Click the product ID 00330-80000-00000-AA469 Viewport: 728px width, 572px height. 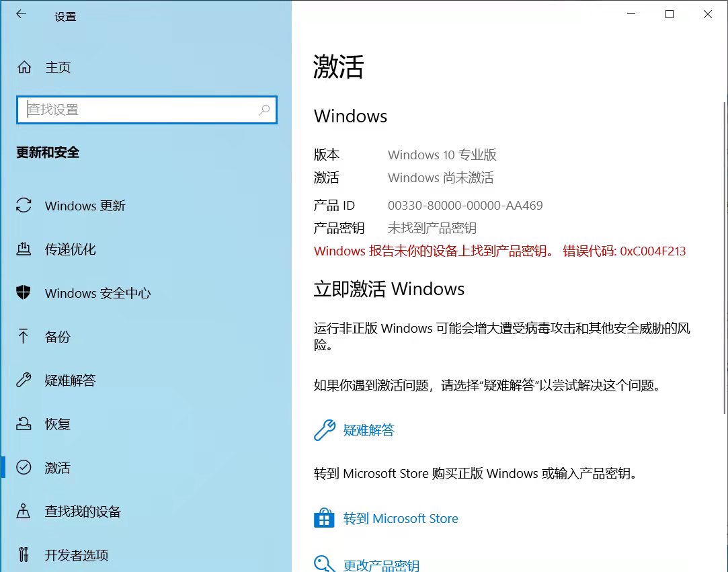click(x=465, y=205)
